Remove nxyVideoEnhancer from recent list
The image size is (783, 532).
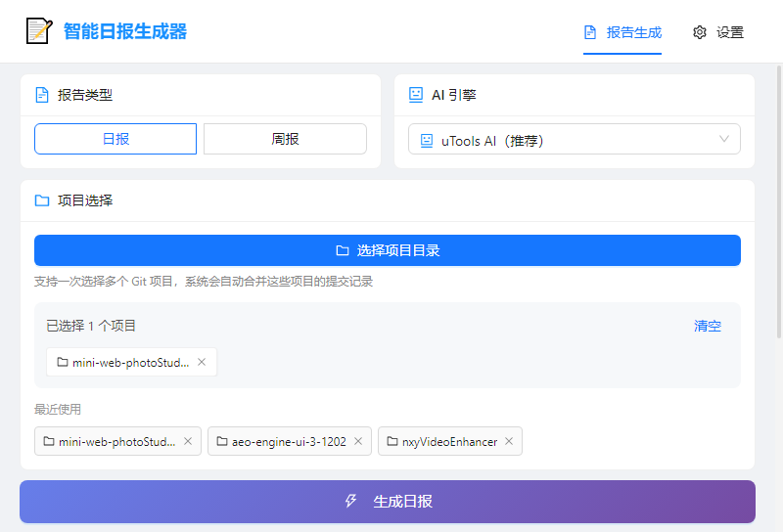point(509,441)
